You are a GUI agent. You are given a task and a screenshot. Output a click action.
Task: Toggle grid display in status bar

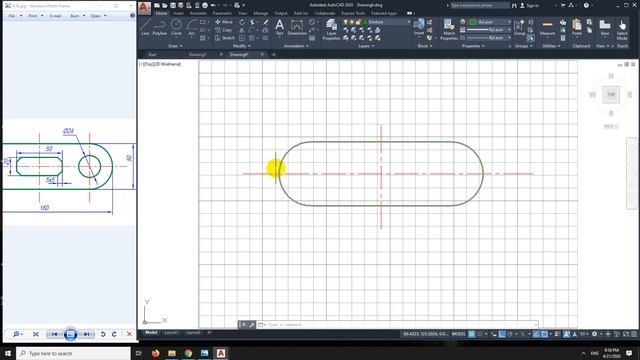click(471, 334)
